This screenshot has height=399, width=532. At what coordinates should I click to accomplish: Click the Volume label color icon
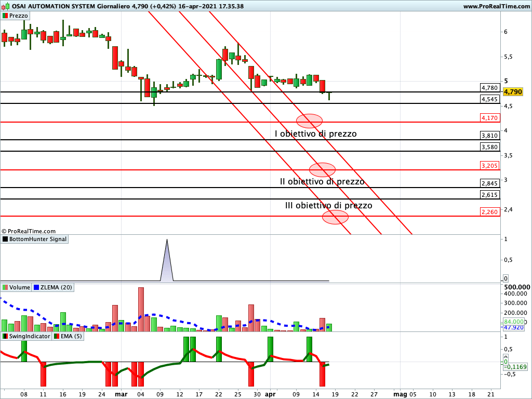click(5, 287)
